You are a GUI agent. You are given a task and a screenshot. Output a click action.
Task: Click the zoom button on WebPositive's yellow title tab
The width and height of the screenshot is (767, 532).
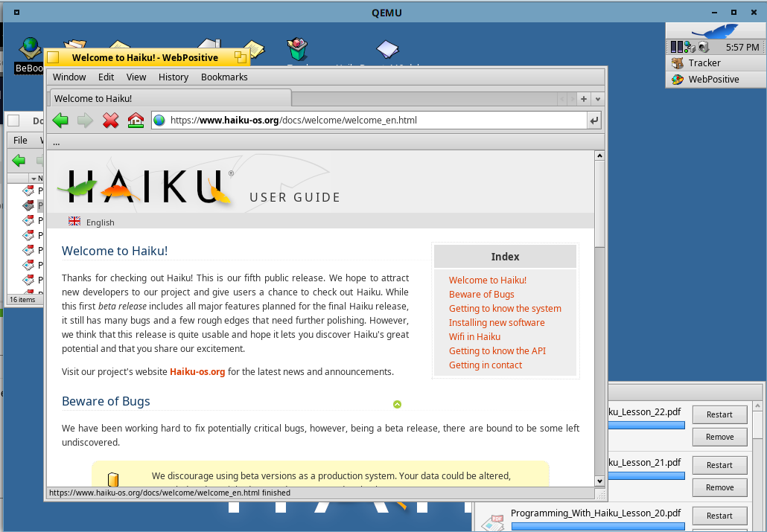(x=241, y=57)
